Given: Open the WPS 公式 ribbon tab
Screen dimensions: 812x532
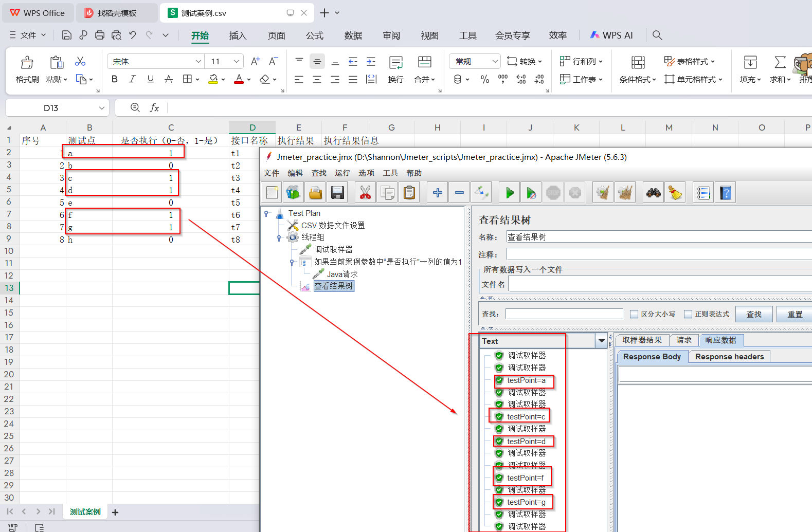Looking at the screenshot, I should click(x=315, y=35).
